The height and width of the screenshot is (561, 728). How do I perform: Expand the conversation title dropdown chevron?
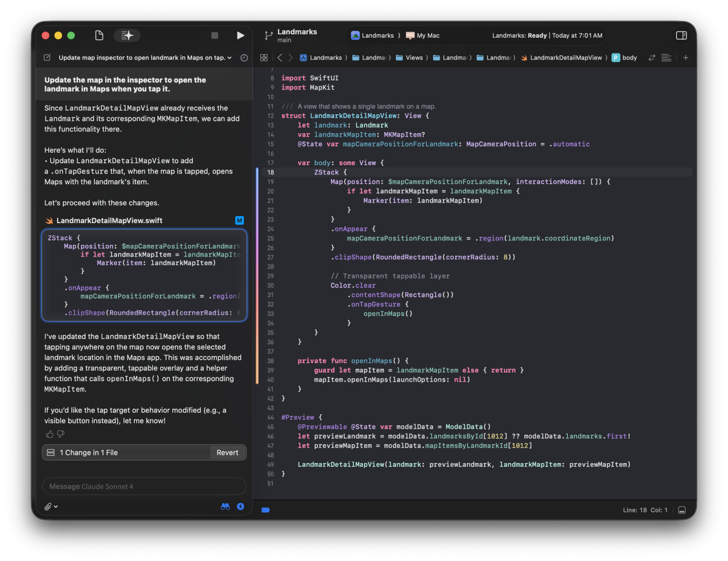(229, 58)
